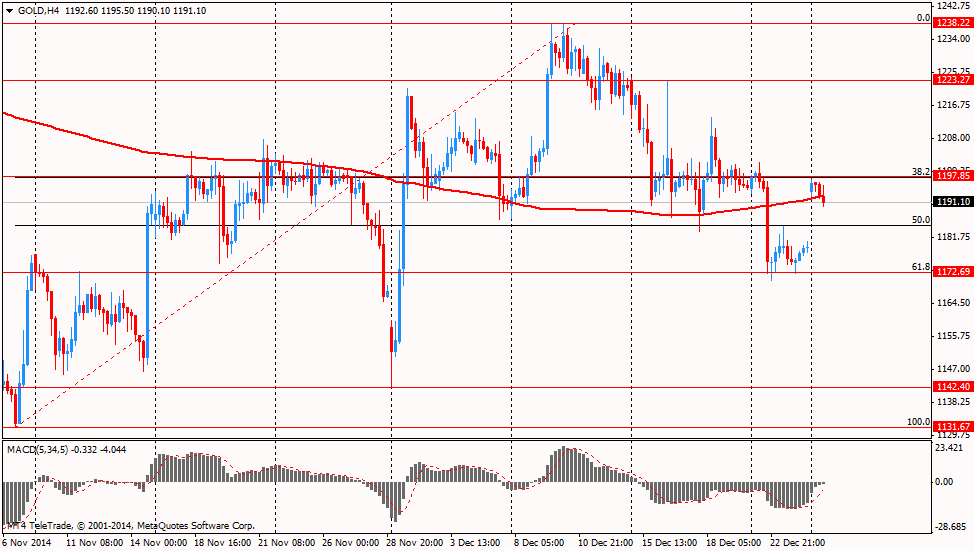The image size is (974, 551).
Task: Select the 61.8 Fibonacci level label
Action: coord(921,267)
